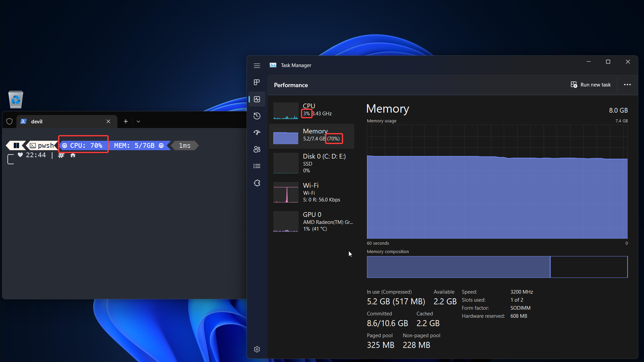The height and width of the screenshot is (362, 644).
Task: Expand options for Disk 0 (C: D: E:)
Action: (312, 163)
